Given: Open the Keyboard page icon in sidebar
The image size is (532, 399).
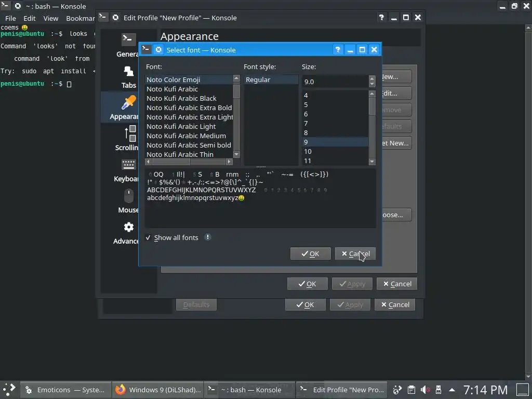Looking at the screenshot, I should tap(129, 165).
